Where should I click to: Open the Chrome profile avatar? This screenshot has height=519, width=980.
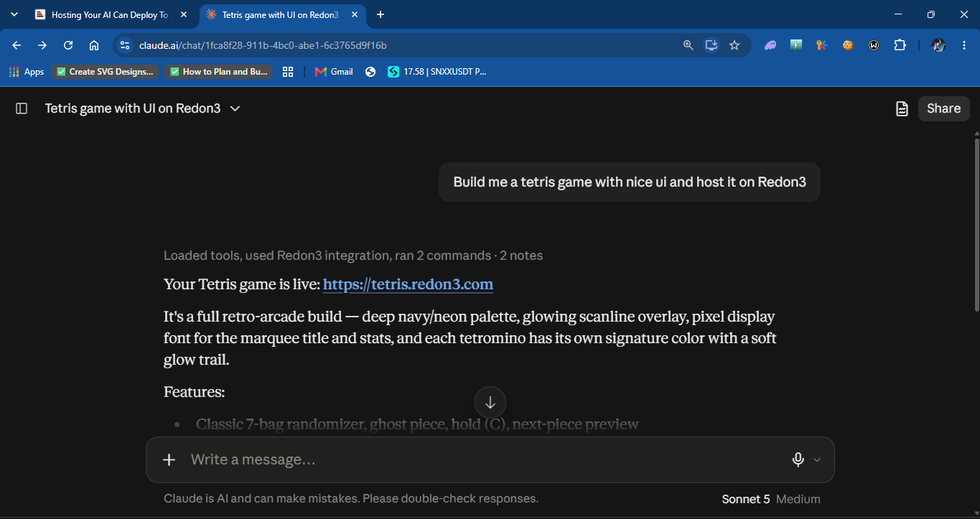click(x=938, y=45)
